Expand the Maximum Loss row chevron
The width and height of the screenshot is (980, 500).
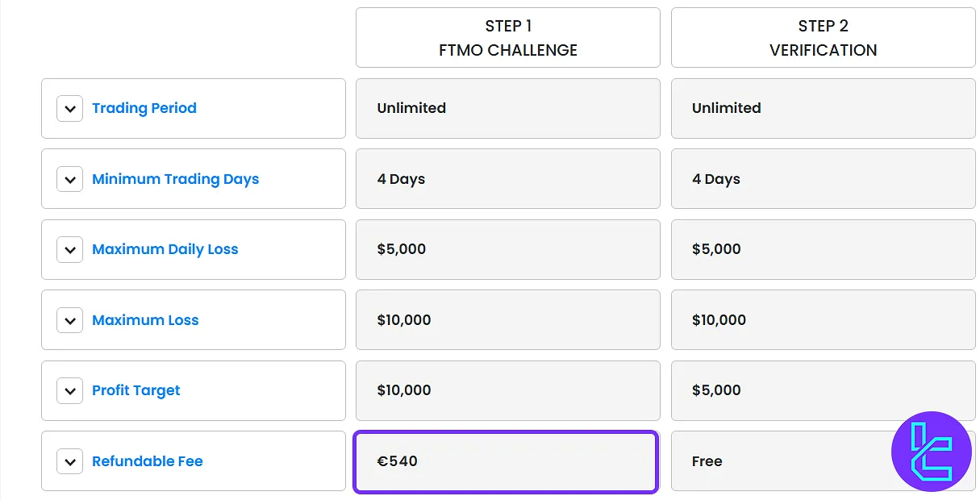click(x=70, y=320)
